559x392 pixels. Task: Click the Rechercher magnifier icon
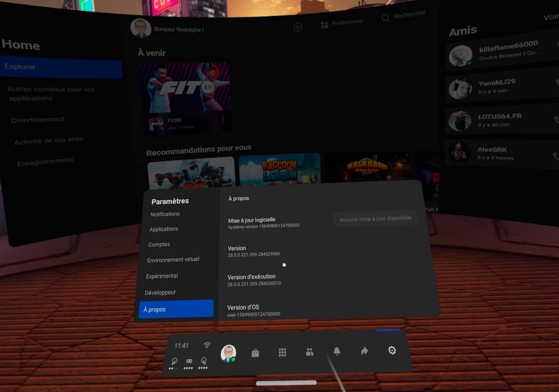(x=386, y=18)
